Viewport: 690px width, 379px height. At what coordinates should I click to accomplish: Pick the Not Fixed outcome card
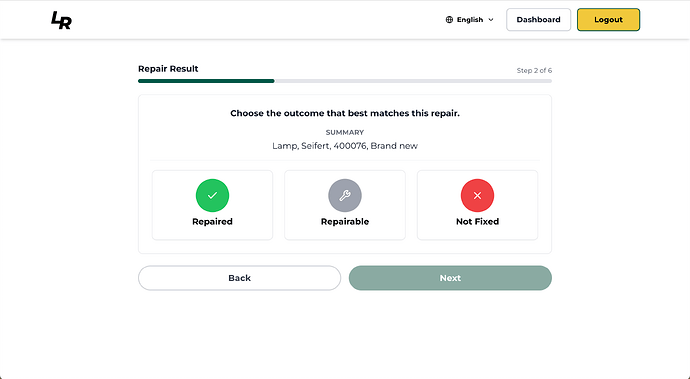click(477, 205)
